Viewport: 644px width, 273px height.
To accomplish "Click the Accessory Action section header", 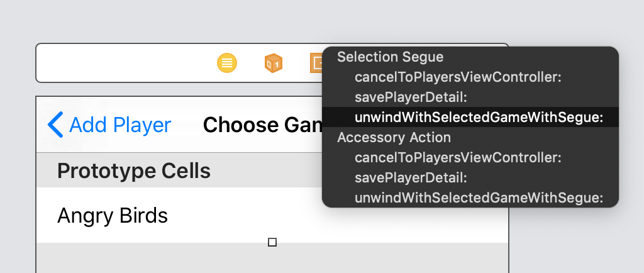I will 394,137.
